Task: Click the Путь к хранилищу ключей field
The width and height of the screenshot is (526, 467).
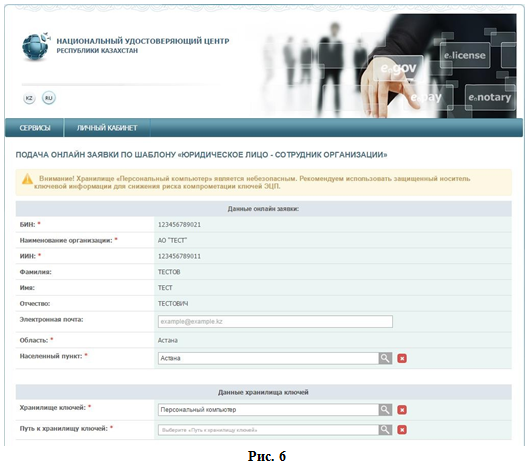Action: [x=268, y=430]
